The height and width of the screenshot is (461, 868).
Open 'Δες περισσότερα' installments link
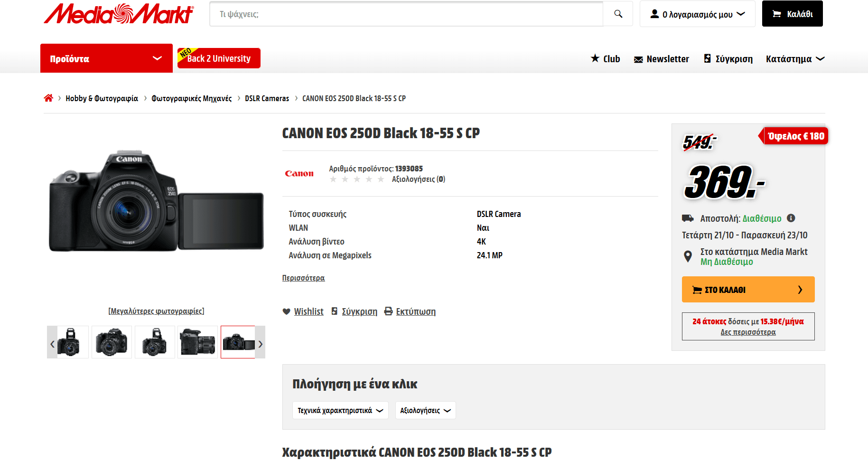point(748,332)
